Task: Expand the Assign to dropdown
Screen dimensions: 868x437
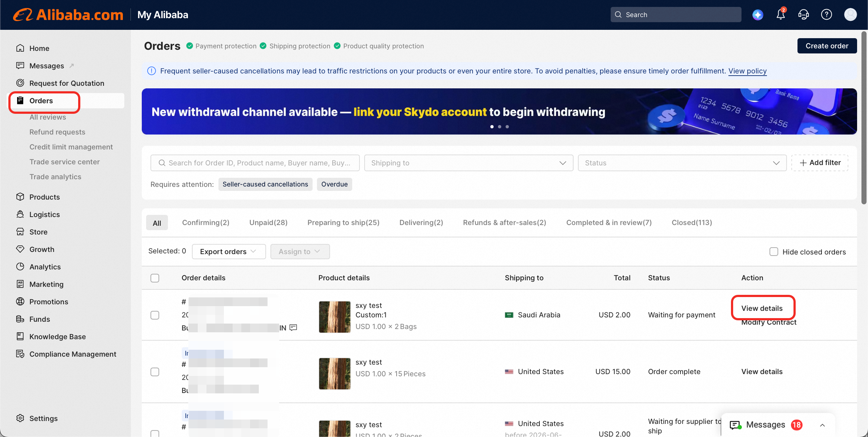Action: [x=300, y=252]
